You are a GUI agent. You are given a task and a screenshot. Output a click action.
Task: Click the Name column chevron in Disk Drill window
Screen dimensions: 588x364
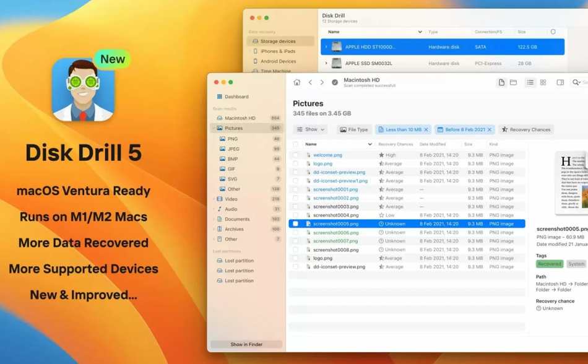pyautogui.click(x=420, y=32)
